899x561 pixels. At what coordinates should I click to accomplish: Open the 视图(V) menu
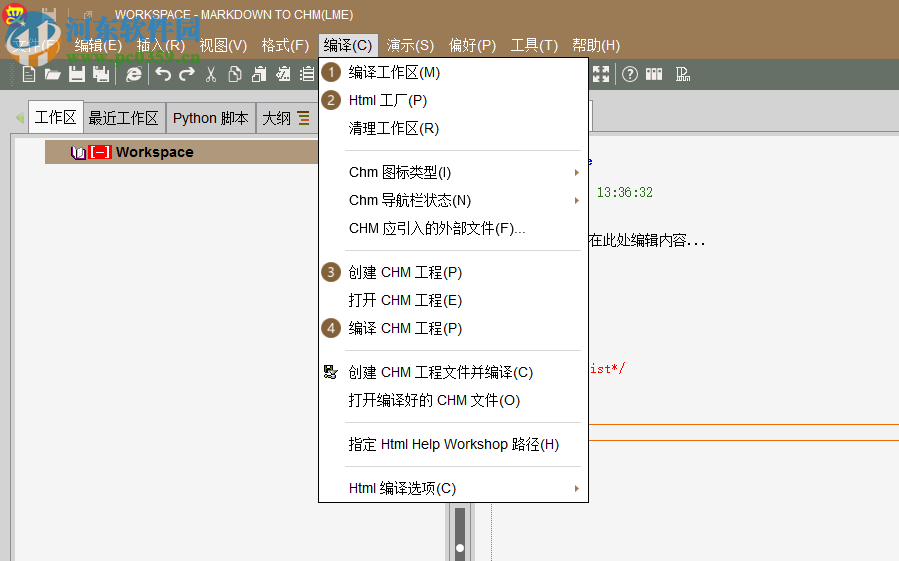223,45
